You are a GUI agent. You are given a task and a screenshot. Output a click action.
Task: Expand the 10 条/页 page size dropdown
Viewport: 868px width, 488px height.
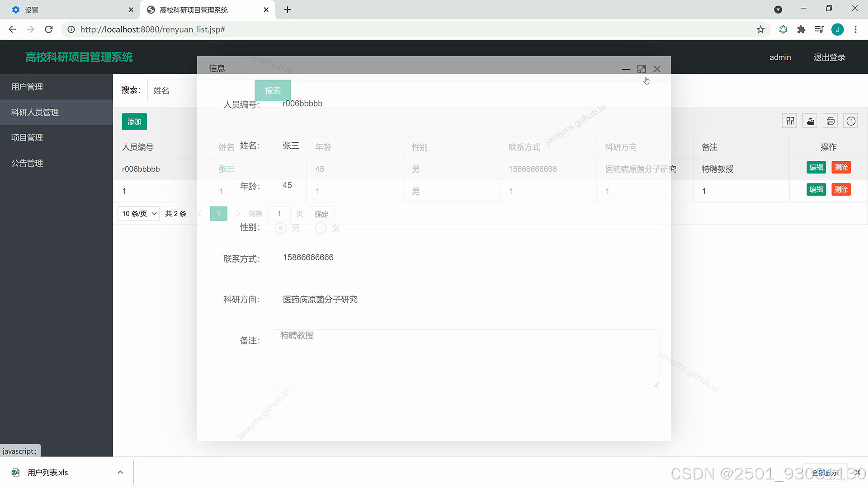(138, 214)
